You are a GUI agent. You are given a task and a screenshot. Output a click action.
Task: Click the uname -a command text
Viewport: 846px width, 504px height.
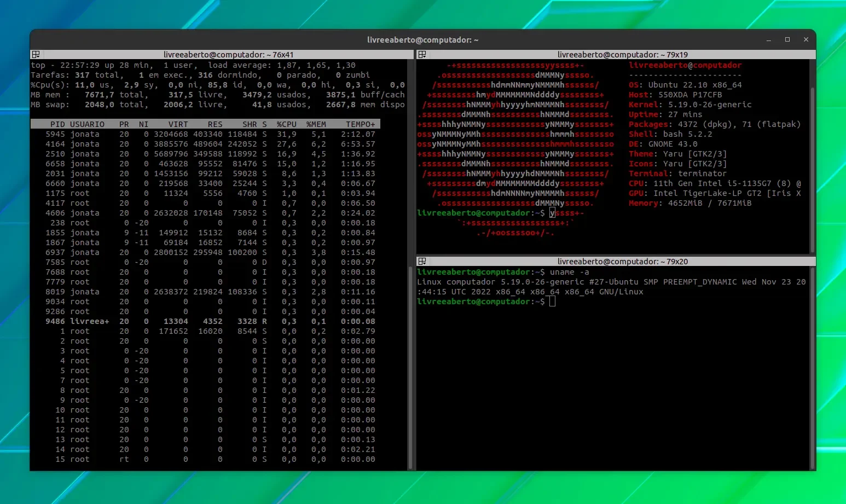tap(569, 272)
